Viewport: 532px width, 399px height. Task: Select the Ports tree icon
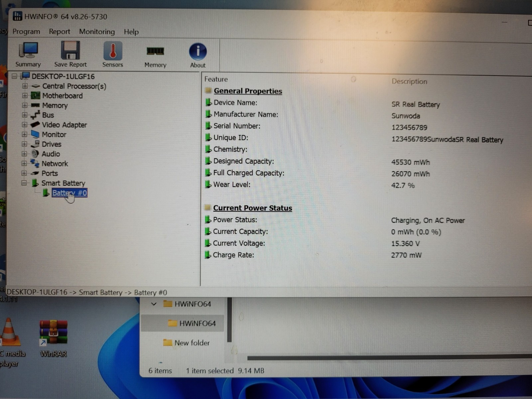click(x=35, y=173)
